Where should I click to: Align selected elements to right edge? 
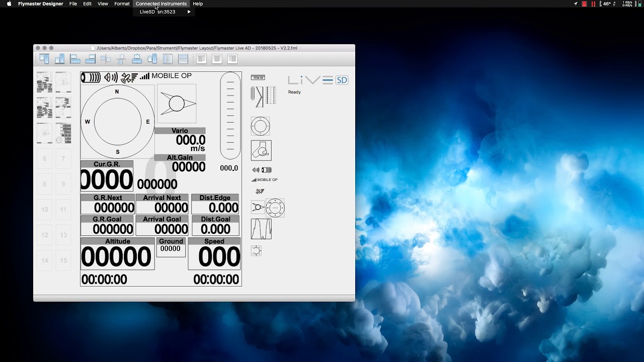[91, 59]
